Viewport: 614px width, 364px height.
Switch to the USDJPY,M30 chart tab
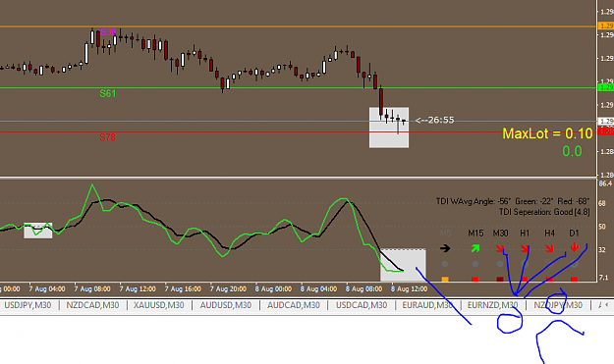(x=28, y=305)
